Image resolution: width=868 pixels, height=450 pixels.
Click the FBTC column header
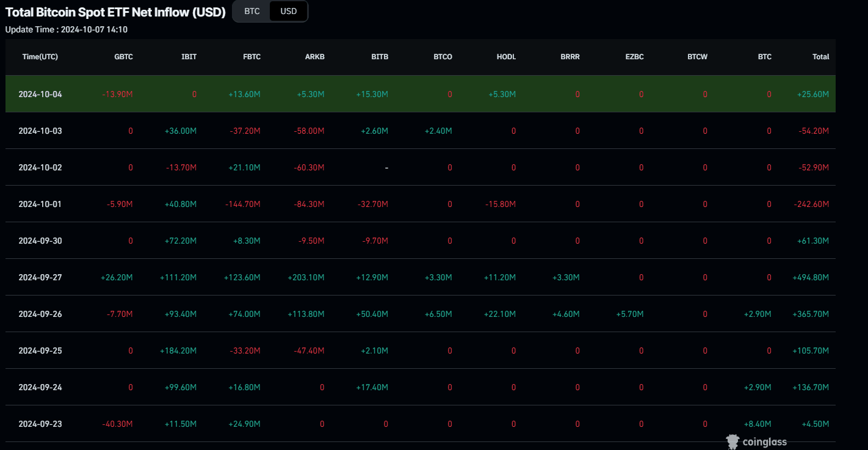pyautogui.click(x=251, y=57)
